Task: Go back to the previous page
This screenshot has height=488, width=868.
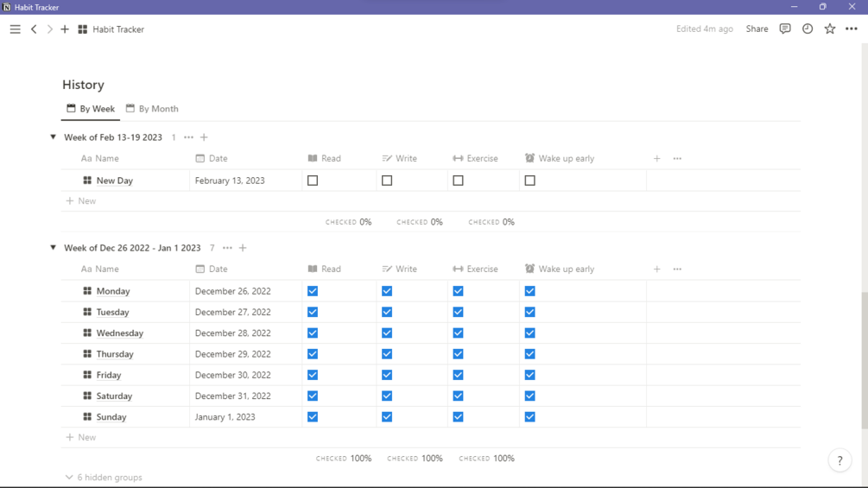Action: (35, 29)
